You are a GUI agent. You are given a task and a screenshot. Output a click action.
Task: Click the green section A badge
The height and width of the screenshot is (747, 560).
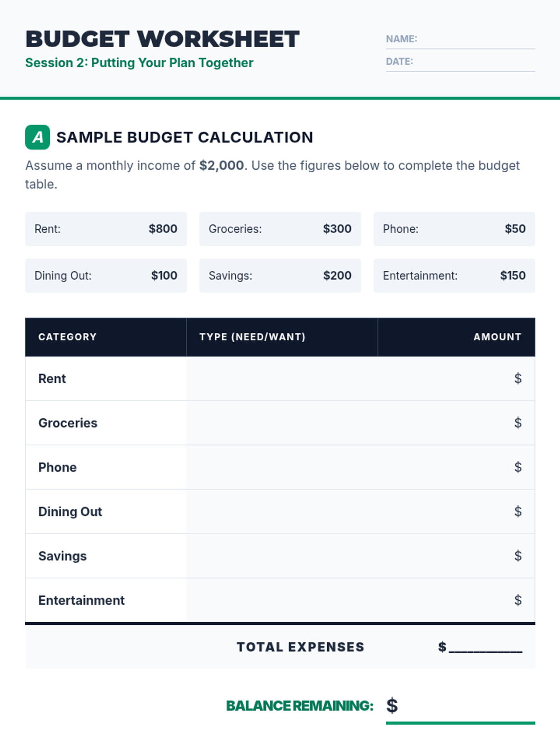click(x=37, y=137)
